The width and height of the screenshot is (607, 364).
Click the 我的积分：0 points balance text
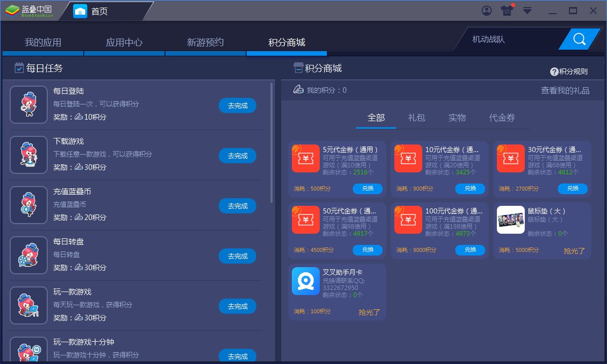pyautogui.click(x=327, y=90)
